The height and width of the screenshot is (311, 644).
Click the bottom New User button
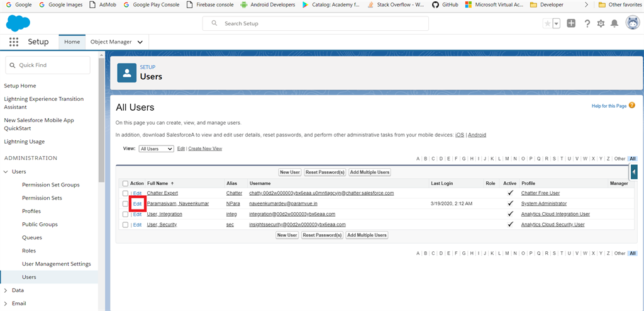[287, 235]
